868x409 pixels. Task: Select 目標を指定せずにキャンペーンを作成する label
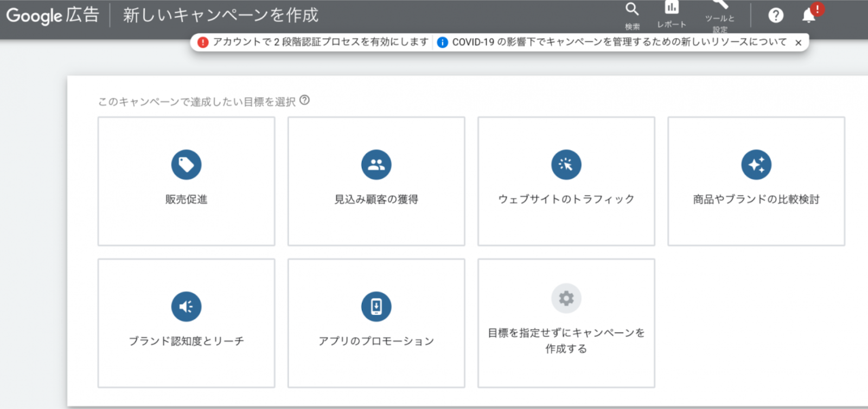point(566,341)
